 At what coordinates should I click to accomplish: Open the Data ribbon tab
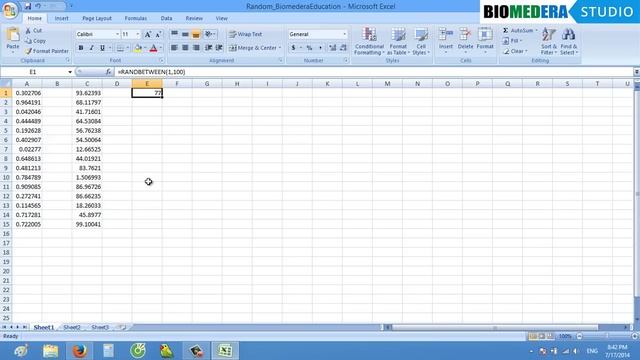click(166, 18)
